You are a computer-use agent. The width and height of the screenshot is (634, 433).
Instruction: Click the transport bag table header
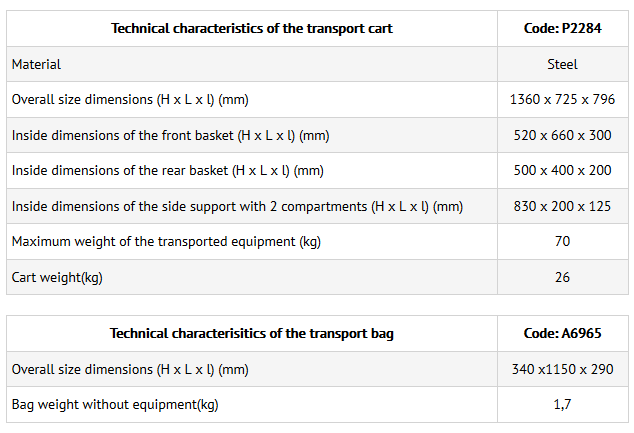tap(252, 333)
